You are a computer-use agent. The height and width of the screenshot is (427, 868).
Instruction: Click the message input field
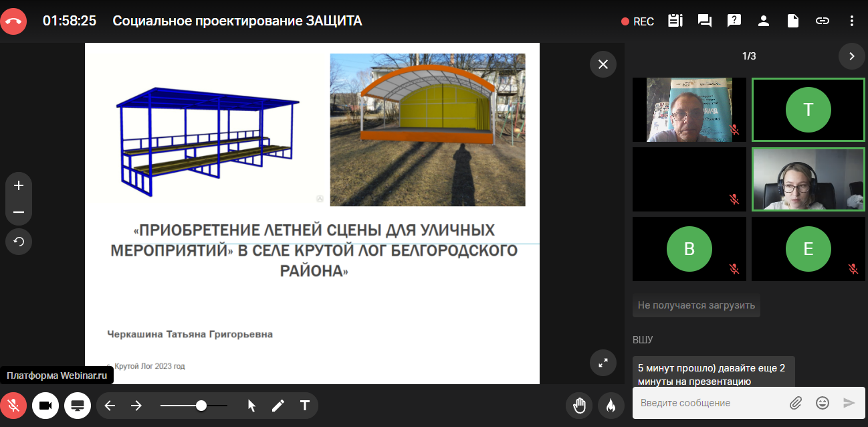pos(709,403)
